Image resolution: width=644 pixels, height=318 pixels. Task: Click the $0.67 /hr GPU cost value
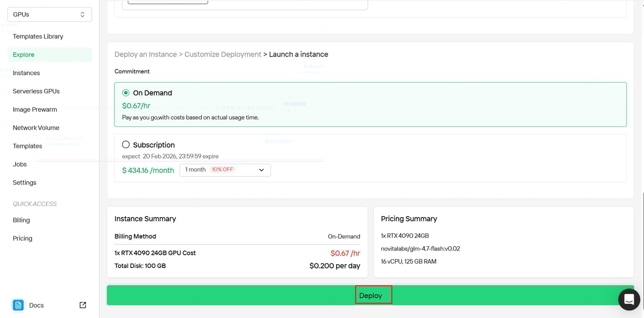pyautogui.click(x=345, y=253)
